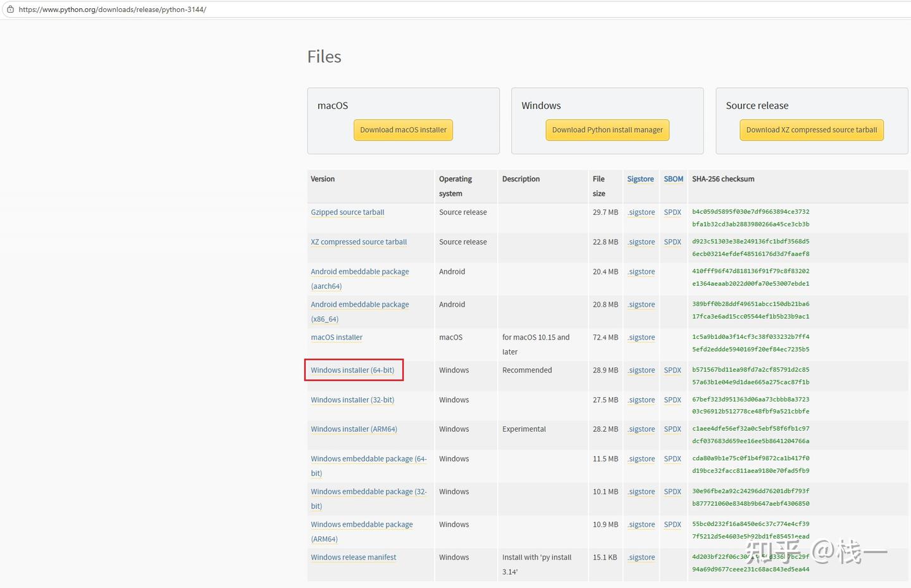Open Windows embeddable package (64-bit) link
The height and width of the screenshot is (588, 911).
[x=369, y=466]
